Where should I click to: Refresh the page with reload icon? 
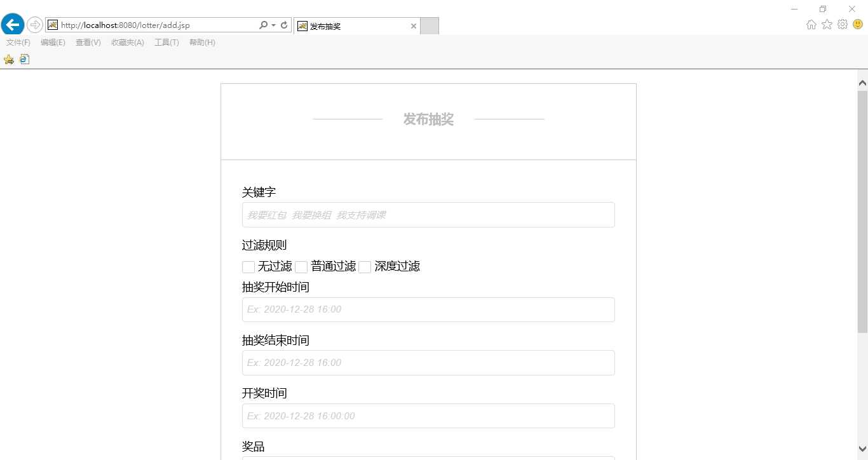point(284,25)
